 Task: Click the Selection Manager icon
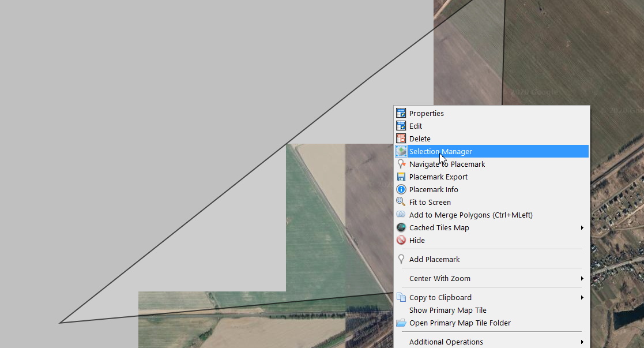[x=401, y=152]
